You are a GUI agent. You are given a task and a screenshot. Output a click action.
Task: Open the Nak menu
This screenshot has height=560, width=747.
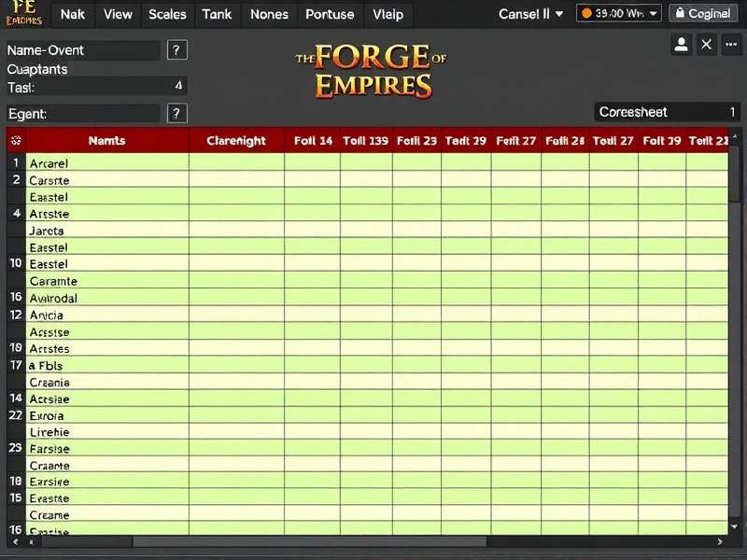click(73, 14)
